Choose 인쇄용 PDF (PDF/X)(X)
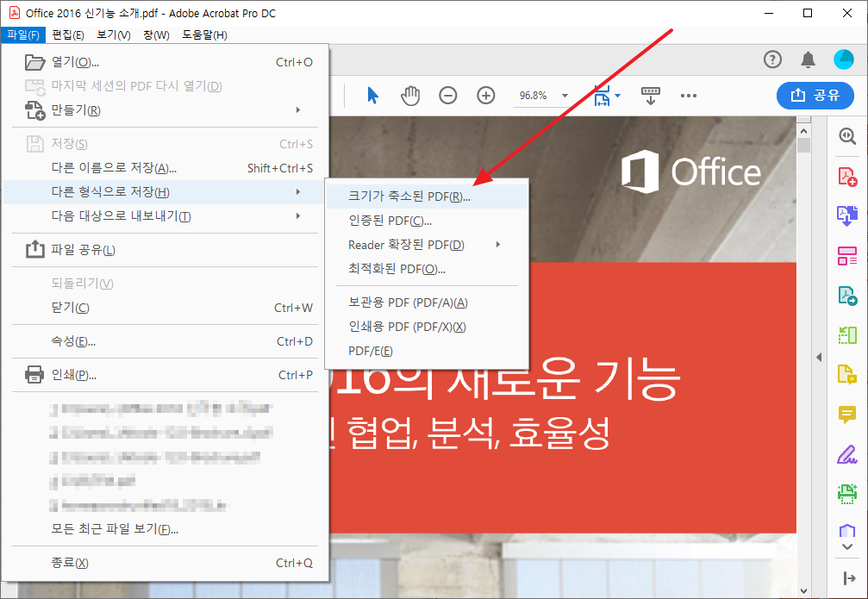This screenshot has height=599, width=868. (x=427, y=327)
